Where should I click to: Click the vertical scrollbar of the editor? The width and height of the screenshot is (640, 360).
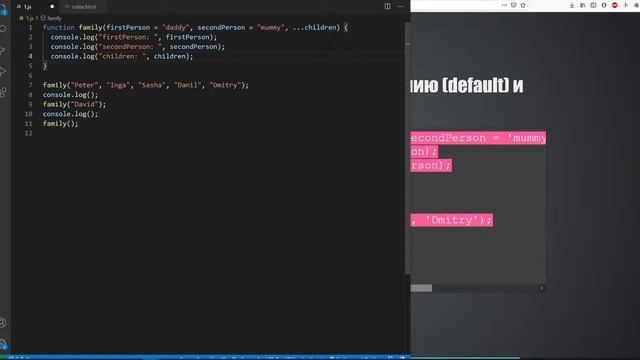pos(407,147)
